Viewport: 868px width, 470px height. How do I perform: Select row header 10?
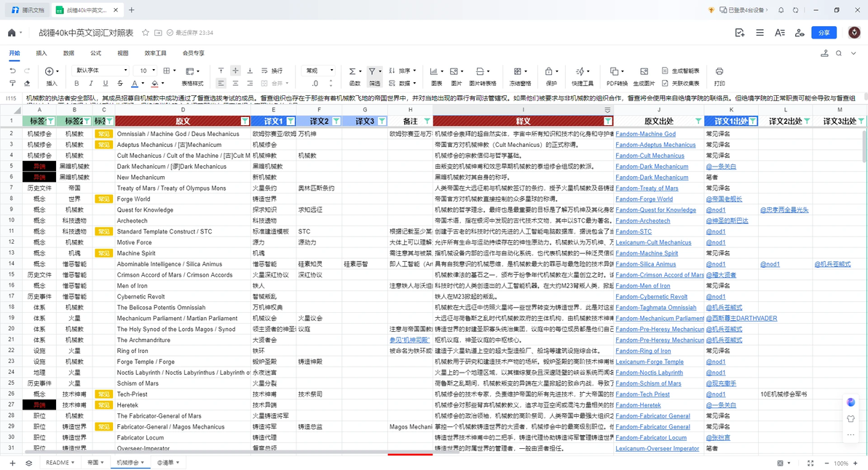coord(11,220)
